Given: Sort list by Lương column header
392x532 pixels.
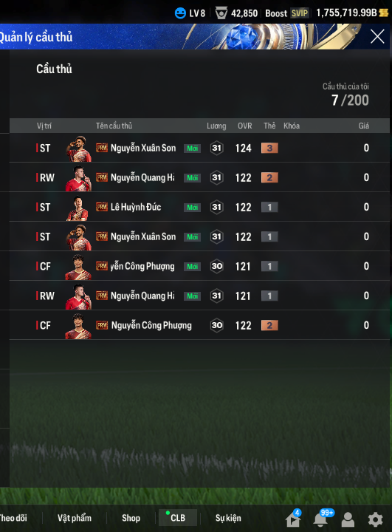Looking at the screenshot, I should click(x=216, y=126).
